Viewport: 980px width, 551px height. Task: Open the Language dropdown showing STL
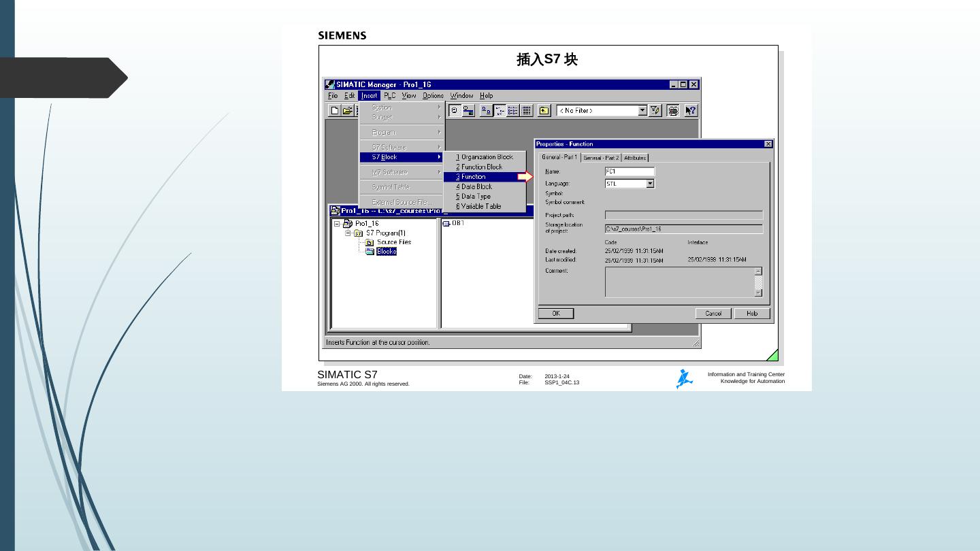tap(650, 184)
